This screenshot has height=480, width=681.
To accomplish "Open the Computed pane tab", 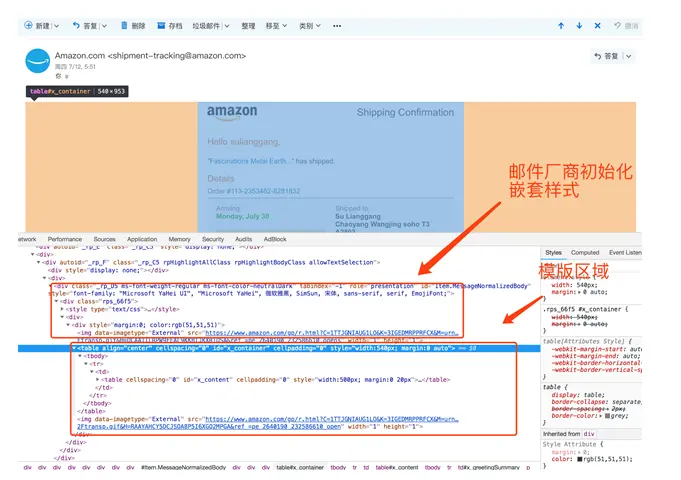I will pos(585,252).
